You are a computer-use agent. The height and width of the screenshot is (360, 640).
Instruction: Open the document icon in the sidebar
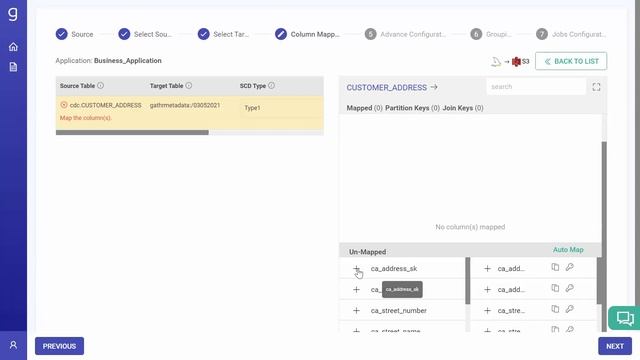click(13, 67)
